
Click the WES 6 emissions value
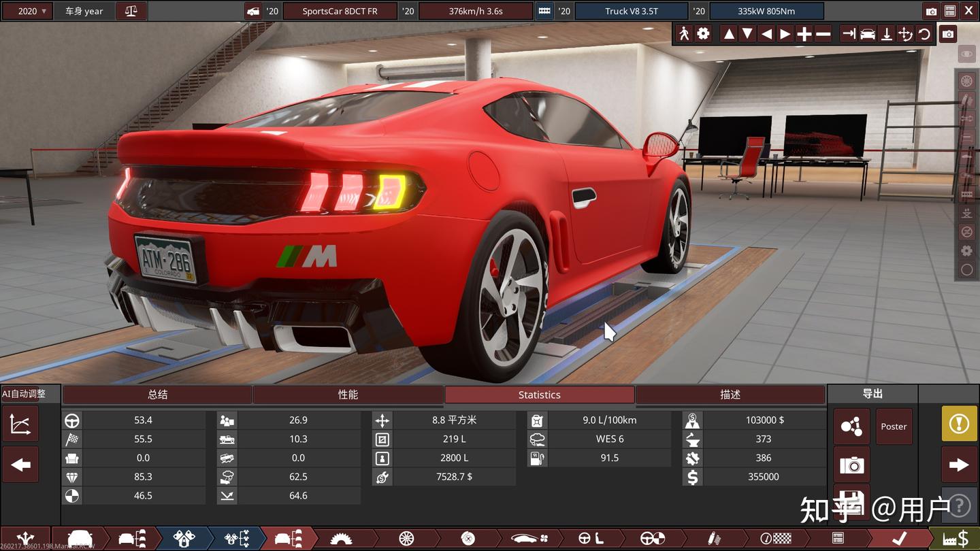[609, 439]
